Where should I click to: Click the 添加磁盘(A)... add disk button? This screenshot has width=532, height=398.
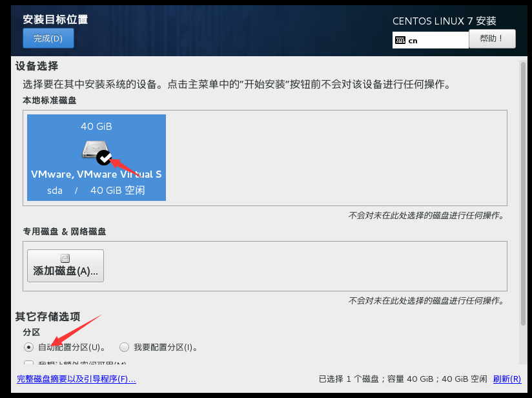(65, 266)
